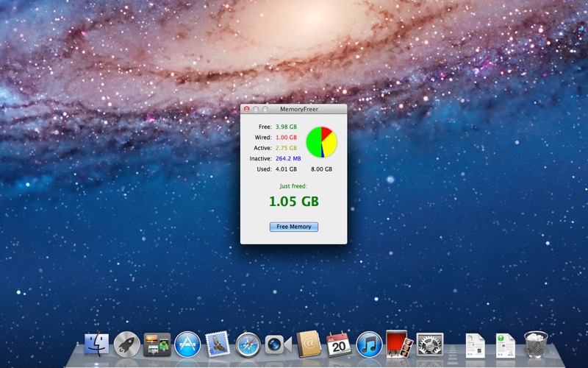Launch iTunes music note icon

369,344
